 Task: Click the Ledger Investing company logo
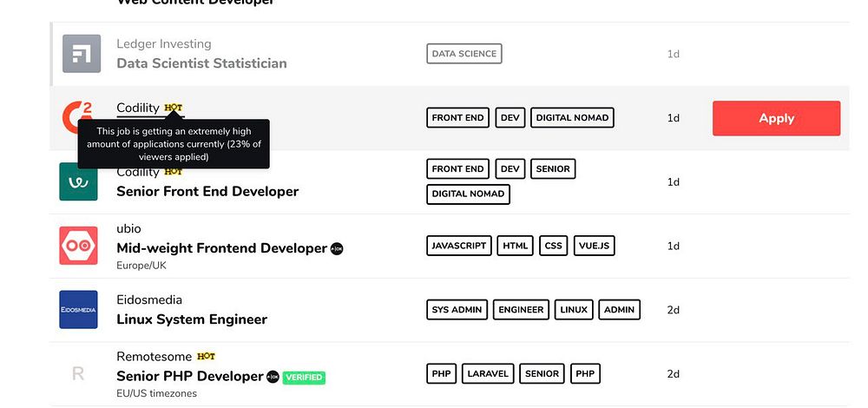click(82, 54)
